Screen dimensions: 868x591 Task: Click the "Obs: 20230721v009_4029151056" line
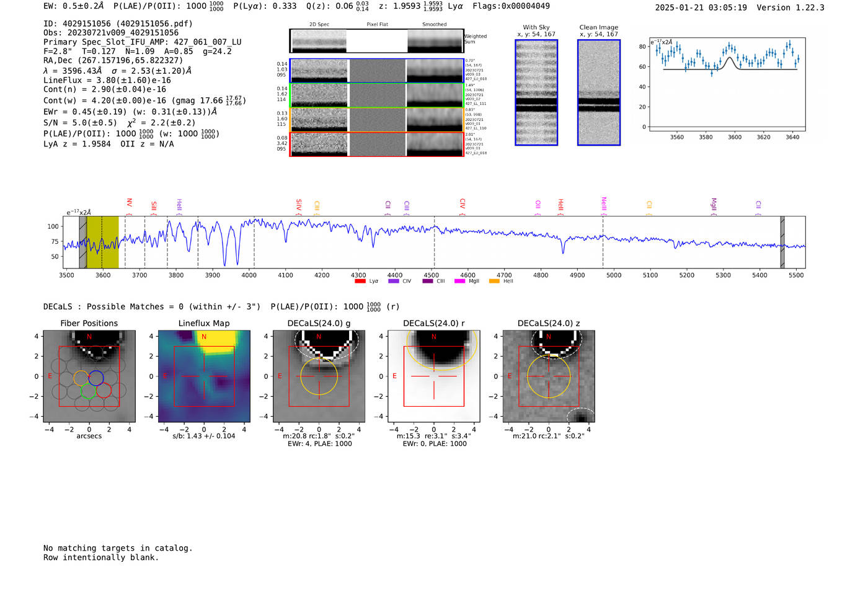pyautogui.click(x=111, y=33)
